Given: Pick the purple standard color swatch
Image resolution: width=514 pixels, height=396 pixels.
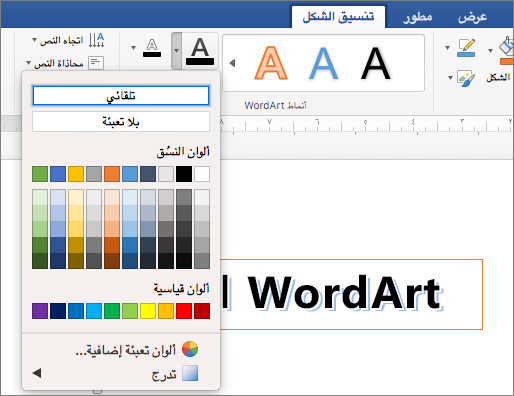Looking at the screenshot, I should tap(40, 311).
